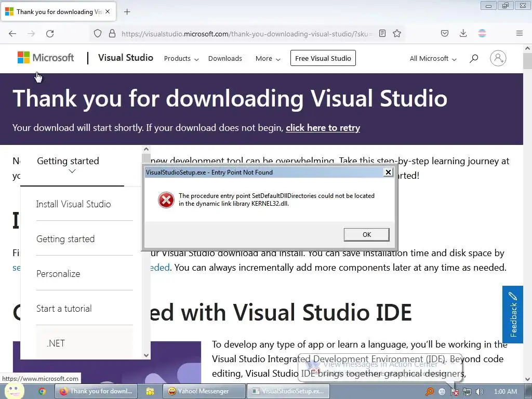Open the Action Center flag tray icon
Viewport: 532px width, 399px height.
(x=454, y=392)
